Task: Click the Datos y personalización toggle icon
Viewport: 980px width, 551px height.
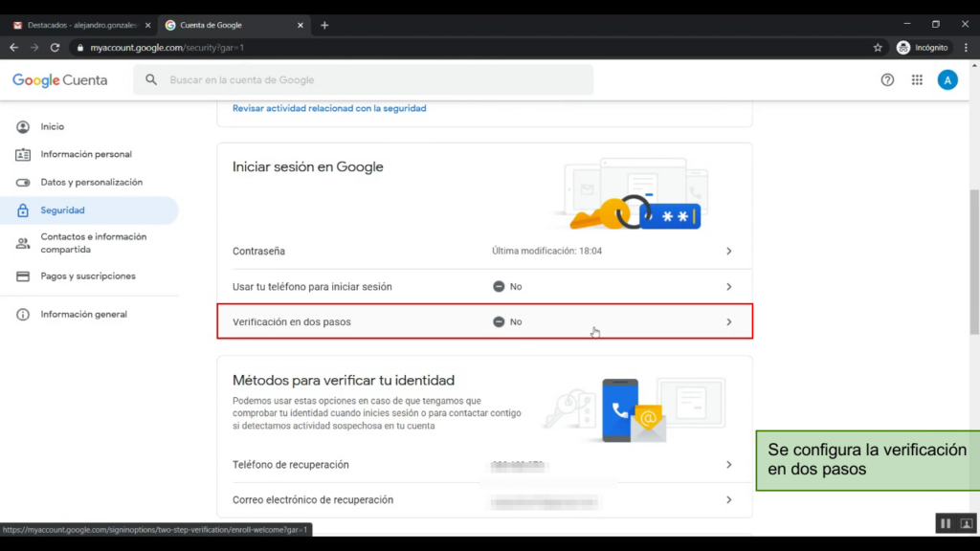Action: pos(23,183)
